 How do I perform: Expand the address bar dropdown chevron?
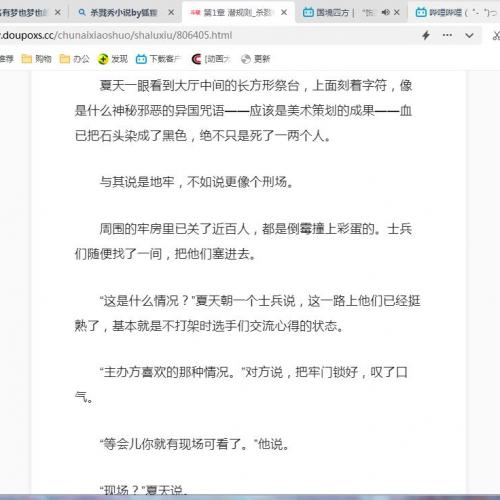tap(469, 35)
